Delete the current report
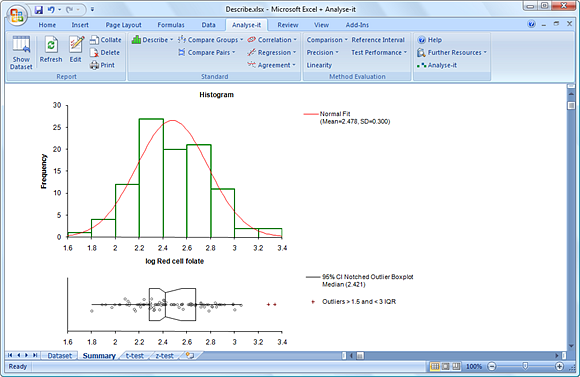The width and height of the screenshot is (580, 377). 105,53
